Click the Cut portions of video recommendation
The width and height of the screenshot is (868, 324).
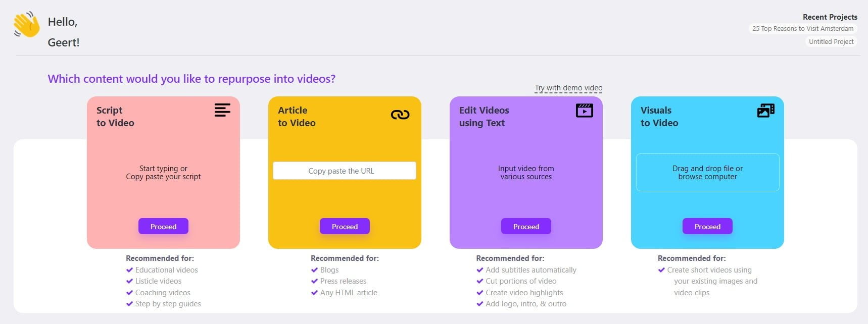pyautogui.click(x=516, y=281)
